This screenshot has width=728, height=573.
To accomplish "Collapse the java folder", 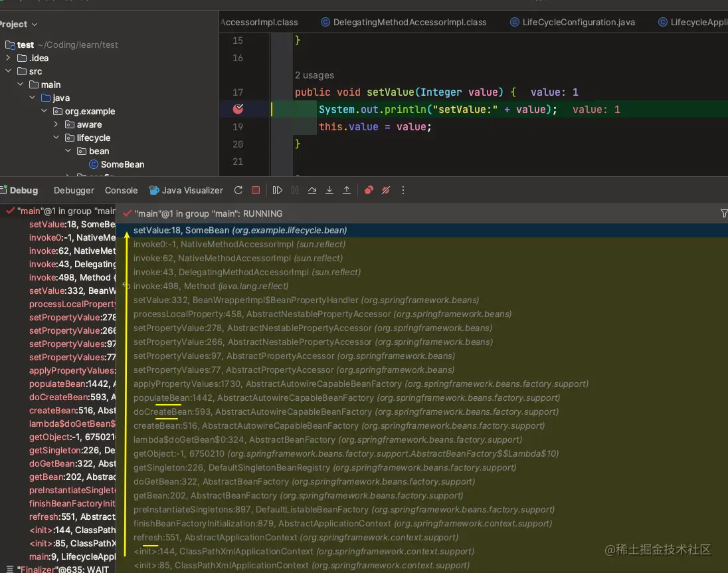I will click(x=32, y=98).
